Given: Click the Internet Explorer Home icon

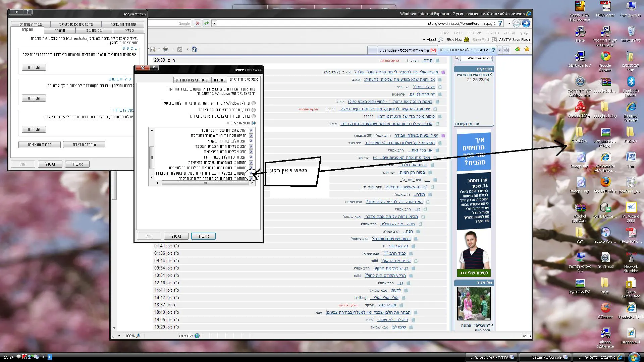Looking at the screenshot, I should (195, 50).
